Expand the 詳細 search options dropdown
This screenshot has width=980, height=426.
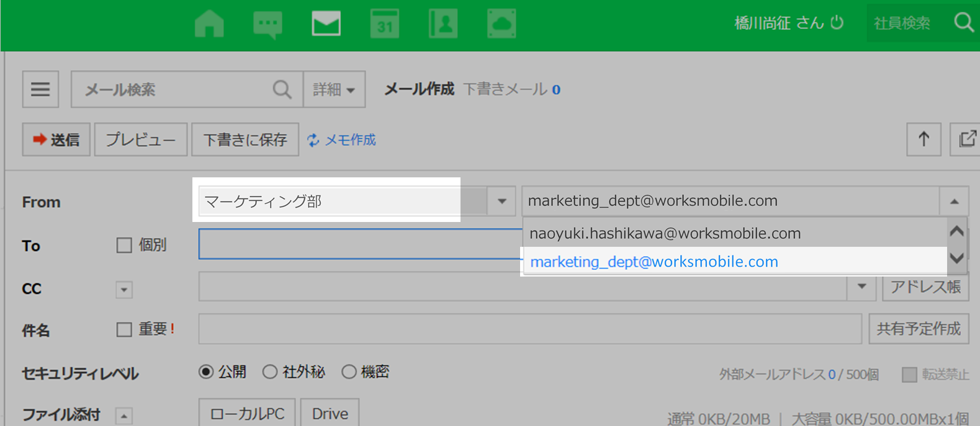(x=334, y=89)
